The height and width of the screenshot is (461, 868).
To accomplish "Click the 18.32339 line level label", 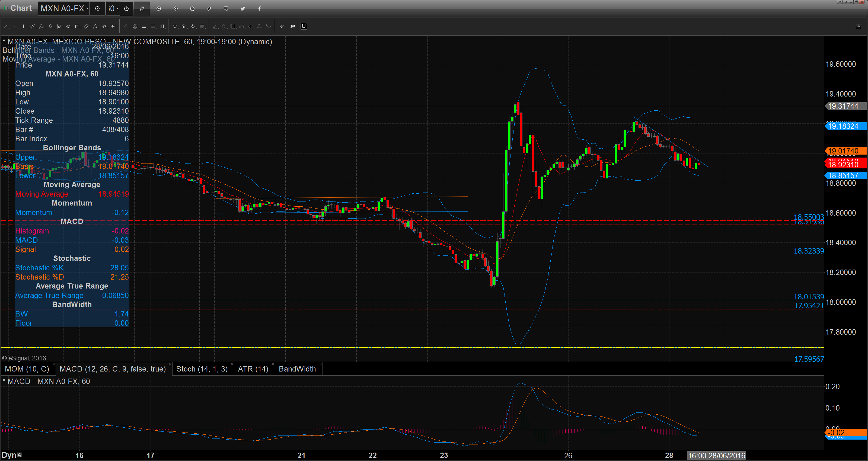I will click(809, 251).
